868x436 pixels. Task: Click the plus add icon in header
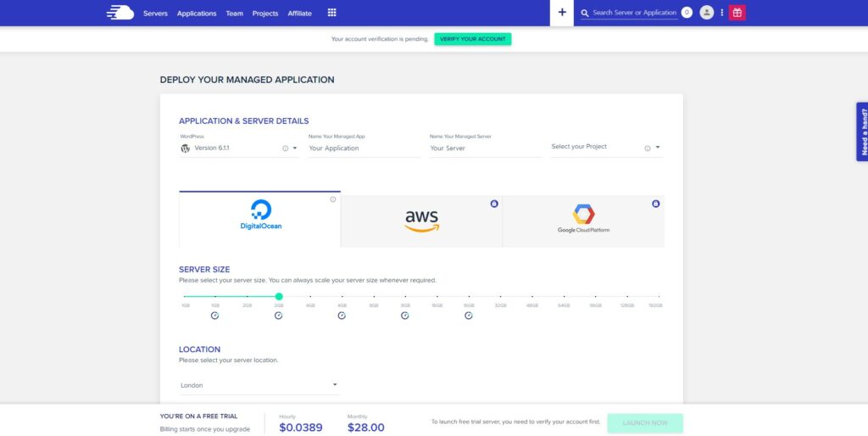point(562,12)
